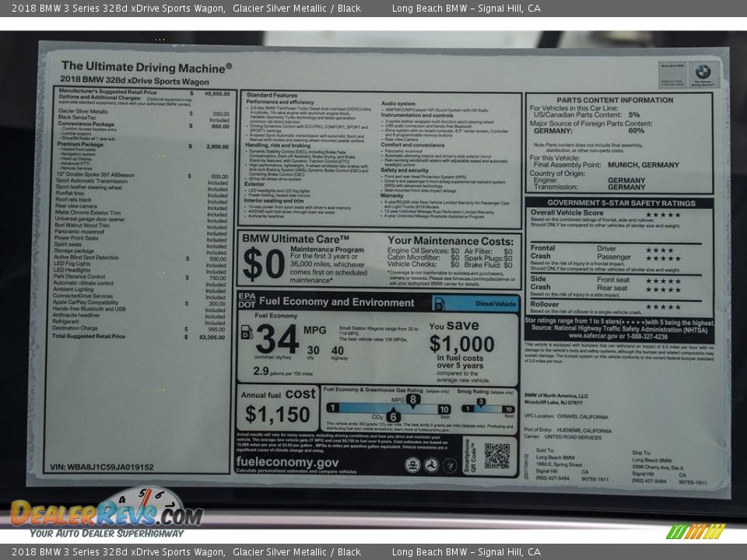Switch to the Government 5-Star Safety Ratings header
This screenshot has height=560, width=747.
point(622,202)
